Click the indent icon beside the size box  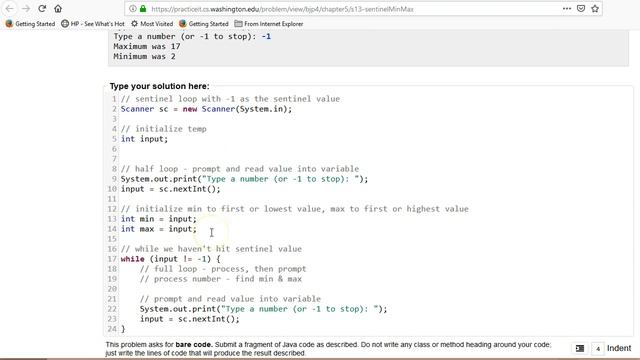click(x=580, y=348)
